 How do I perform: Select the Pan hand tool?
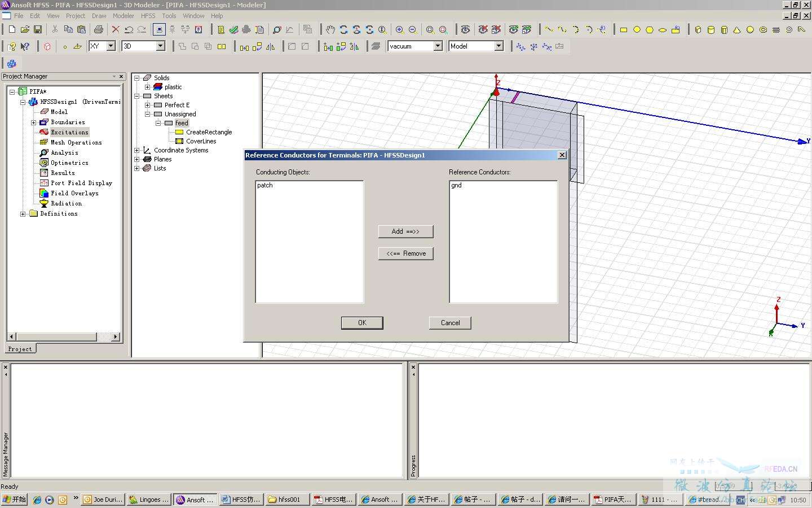(x=330, y=29)
